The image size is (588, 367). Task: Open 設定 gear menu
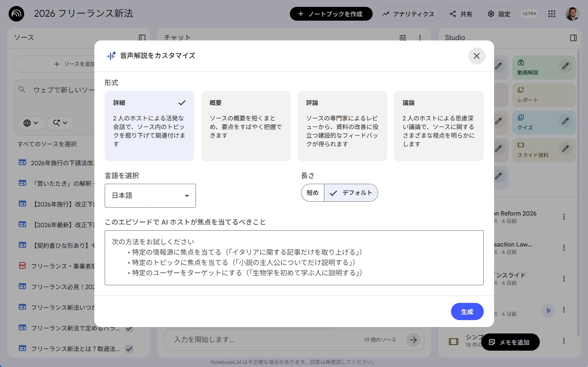click(499, 14)
